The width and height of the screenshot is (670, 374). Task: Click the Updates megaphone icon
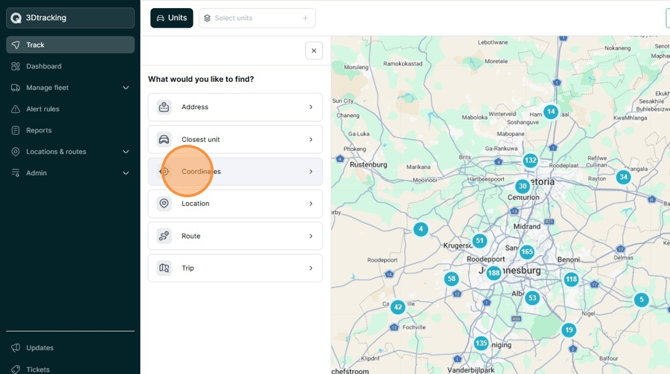[x=15, y=347]
